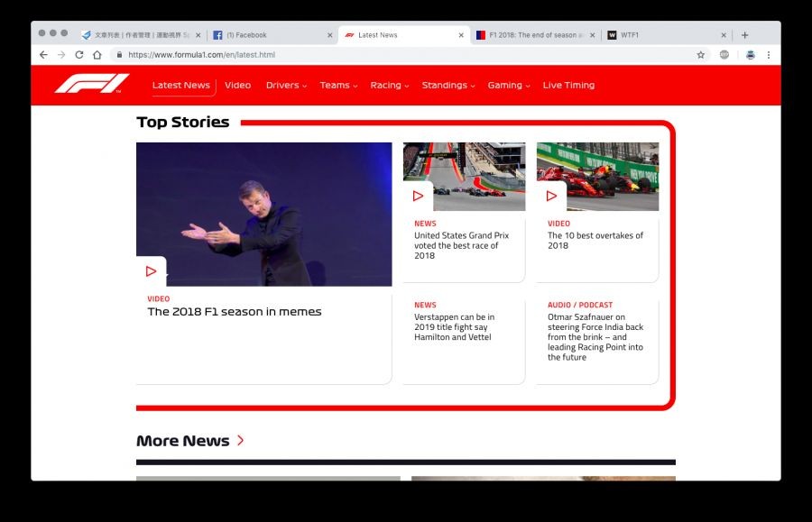This screenshot has height=522, width=812.
Task: Bookmark page with star icon
Action: click(700, 55)
